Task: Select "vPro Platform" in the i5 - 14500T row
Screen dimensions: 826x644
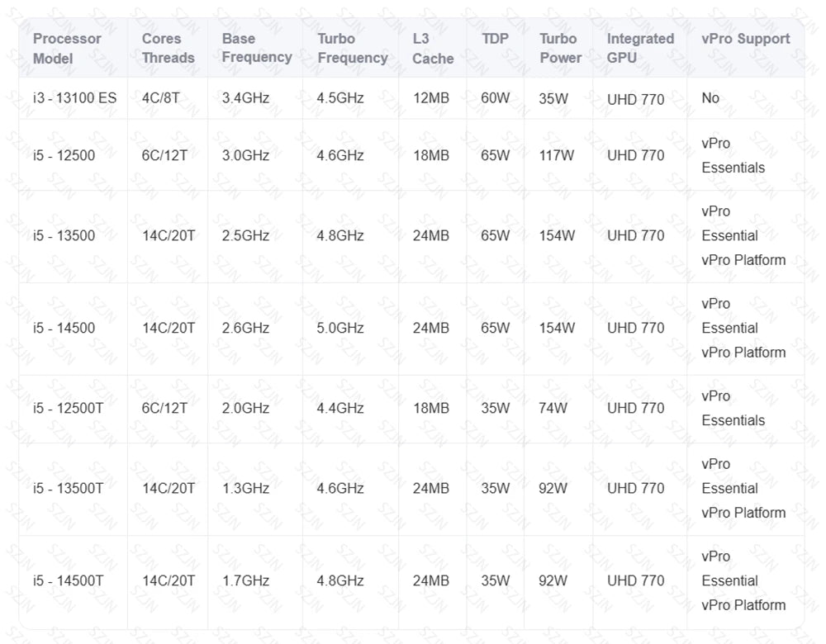Action: point(743,605)
